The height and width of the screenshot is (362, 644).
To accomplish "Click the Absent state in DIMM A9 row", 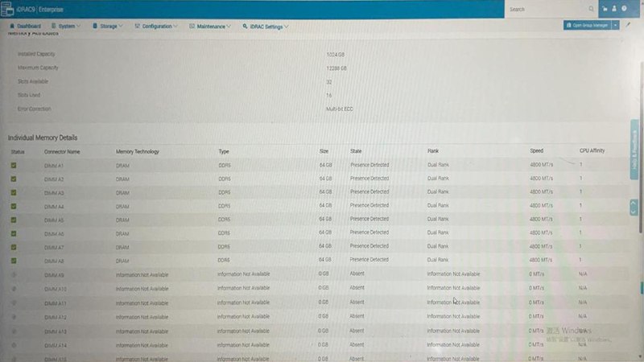I will click(357, 274).
